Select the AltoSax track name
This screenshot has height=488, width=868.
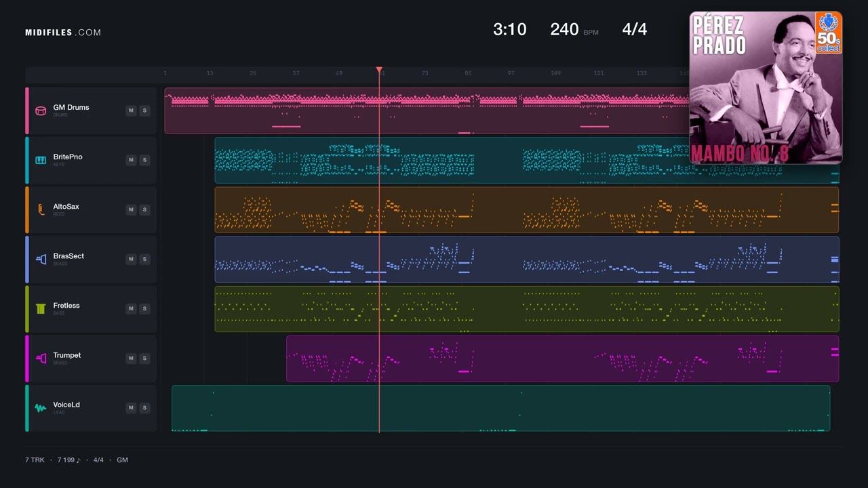click(66, 206)
